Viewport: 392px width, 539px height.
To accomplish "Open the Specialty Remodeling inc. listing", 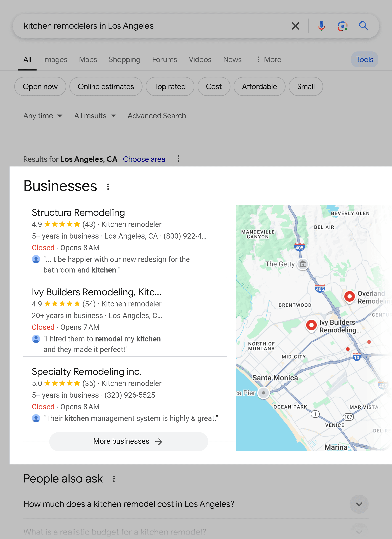I will coord(87,371).
